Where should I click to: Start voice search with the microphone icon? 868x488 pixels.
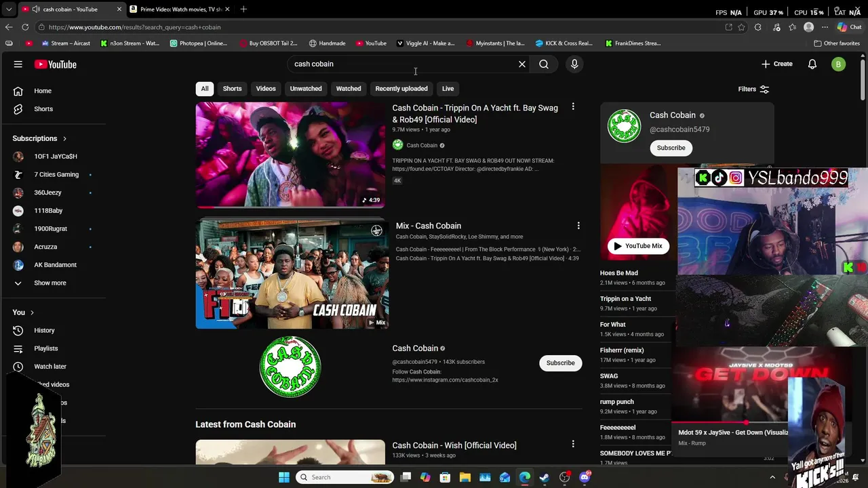pyautogui.click(x=574, y=64)
